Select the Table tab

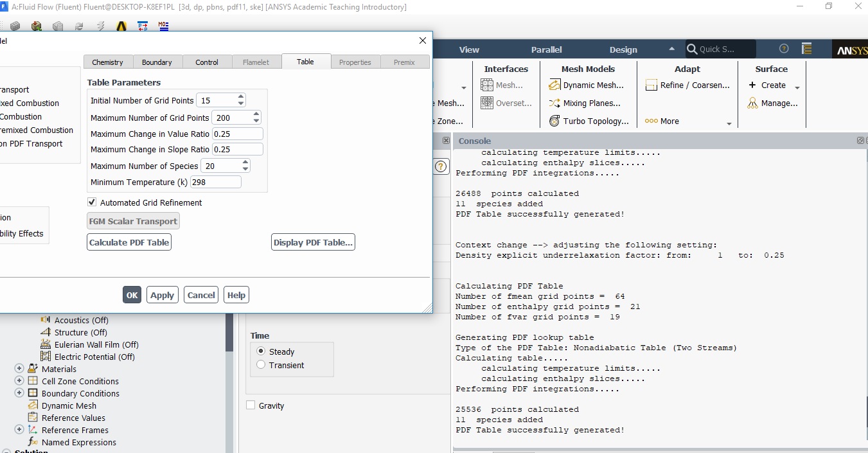coord(305,62)
